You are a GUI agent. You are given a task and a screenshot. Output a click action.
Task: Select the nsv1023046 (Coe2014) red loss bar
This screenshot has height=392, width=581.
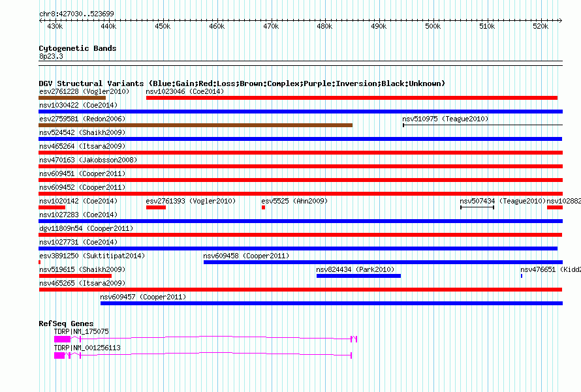click(352, 98)
